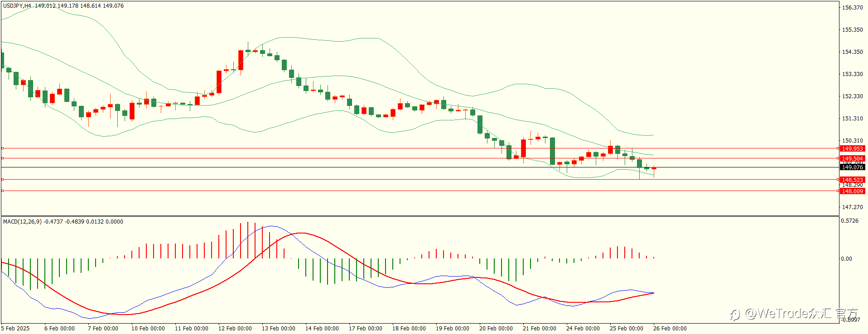Click the 5 Feb 2025 date label

(15, 329)
